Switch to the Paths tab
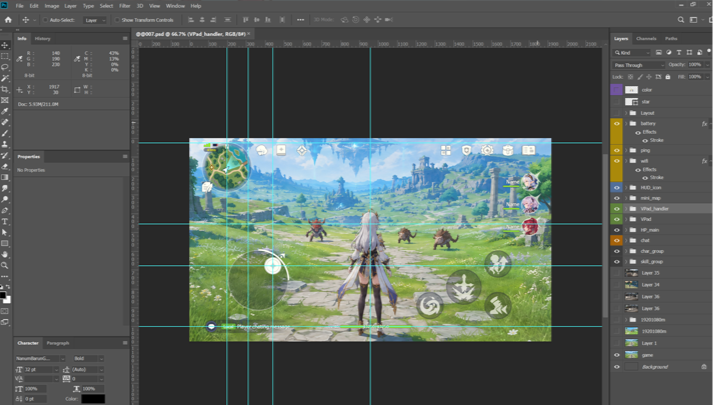713x405 pixels. (x=671, y=39)
